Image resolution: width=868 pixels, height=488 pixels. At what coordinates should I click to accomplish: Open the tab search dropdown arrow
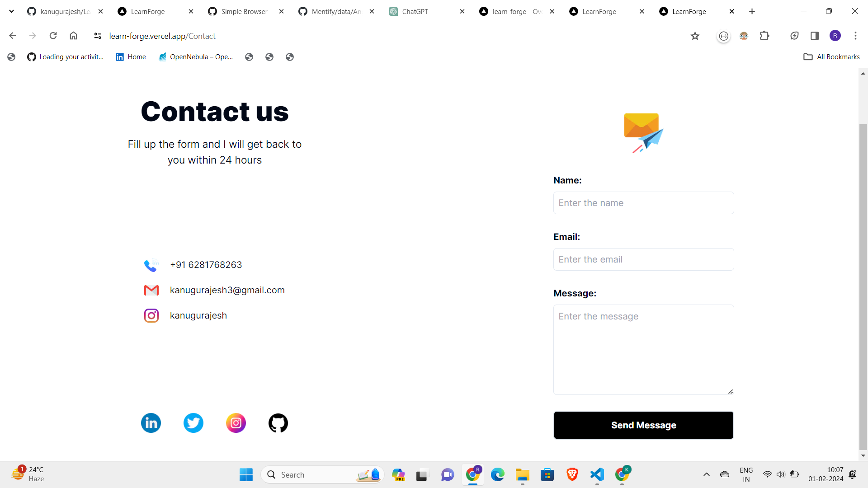click(x=12, y=11)
